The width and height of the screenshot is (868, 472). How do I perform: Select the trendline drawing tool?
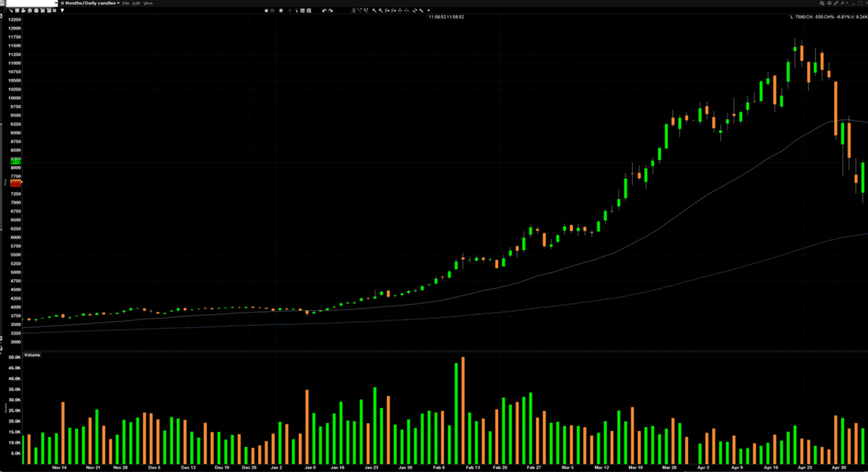point(360,10)
